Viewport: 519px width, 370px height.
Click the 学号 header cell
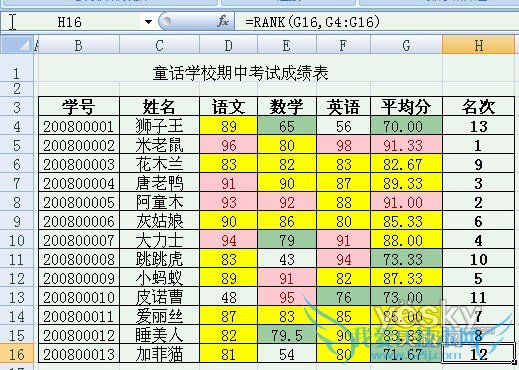(79, 107)
